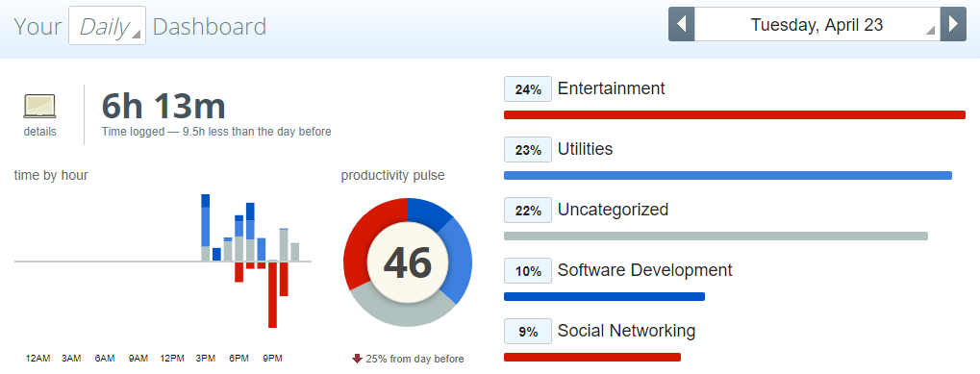
Task: Open the Utilities category
Action: tap(585, 149)
